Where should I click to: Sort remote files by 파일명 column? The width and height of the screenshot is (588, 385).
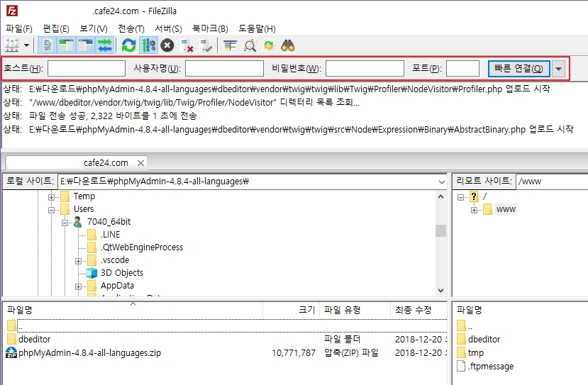click(521, 310)
